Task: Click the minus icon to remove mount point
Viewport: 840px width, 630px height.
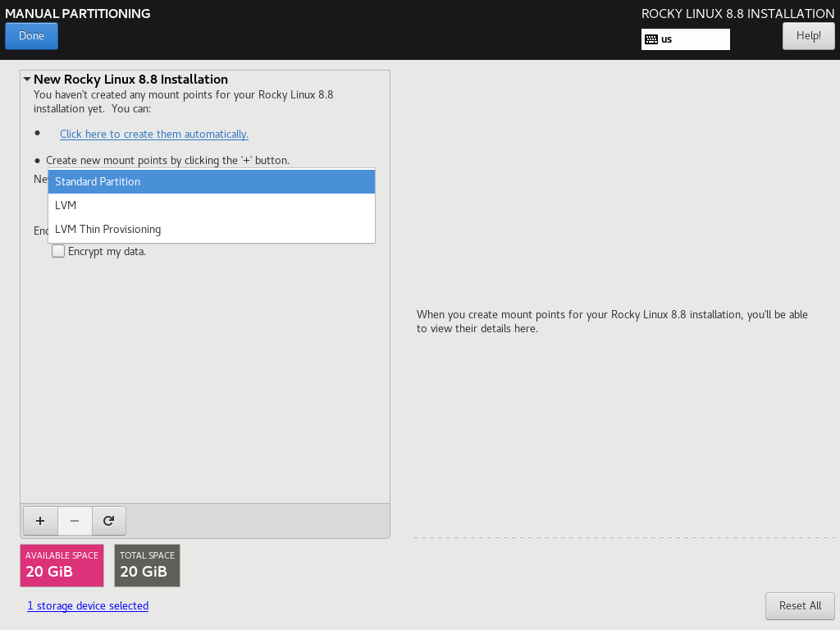Action: click(x=75, y=520)
